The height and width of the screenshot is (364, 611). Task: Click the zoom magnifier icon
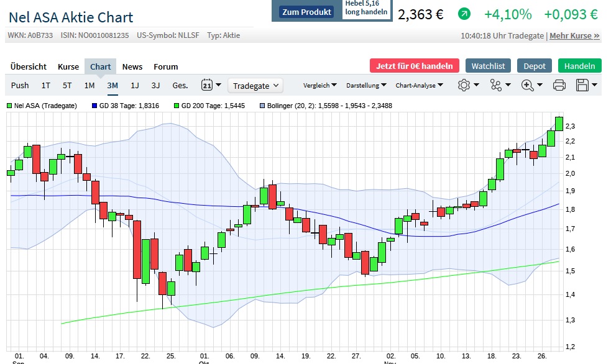[527, 85]
